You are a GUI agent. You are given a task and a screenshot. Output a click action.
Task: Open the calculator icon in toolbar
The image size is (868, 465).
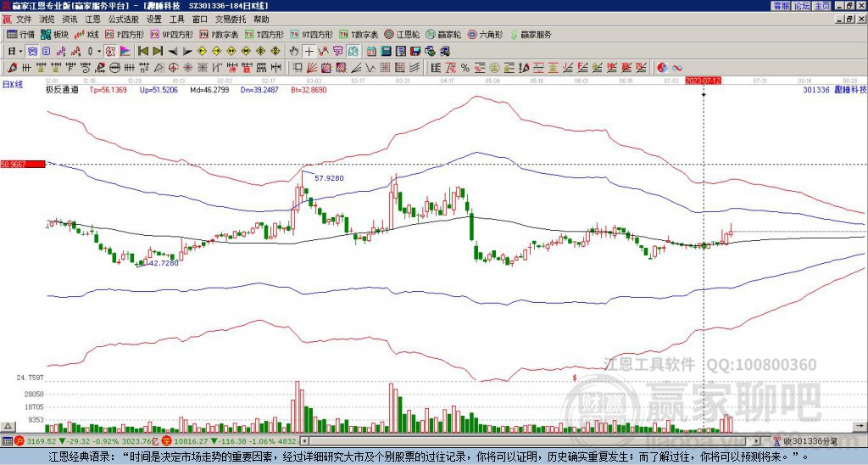(x=386, y=52)
